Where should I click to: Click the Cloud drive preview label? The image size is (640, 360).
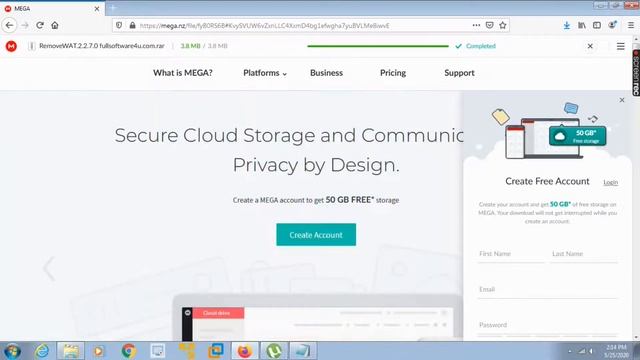coord(218,313)
